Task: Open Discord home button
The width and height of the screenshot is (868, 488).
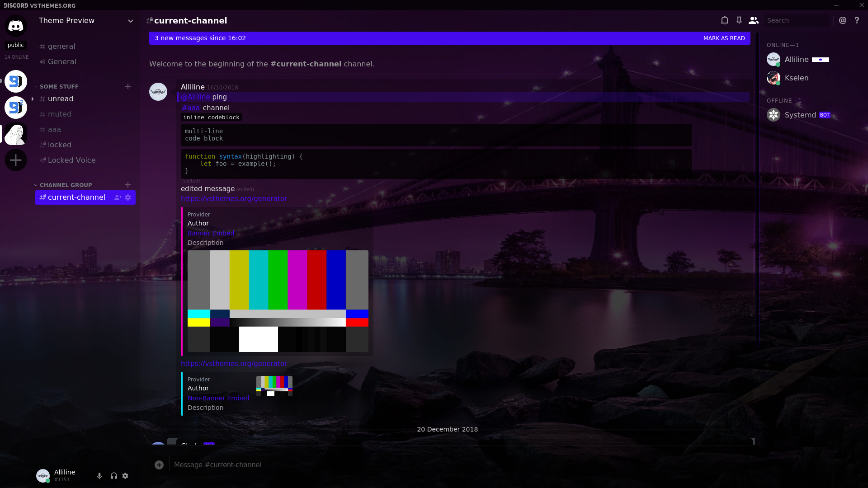Action: [x=16, y=26]
